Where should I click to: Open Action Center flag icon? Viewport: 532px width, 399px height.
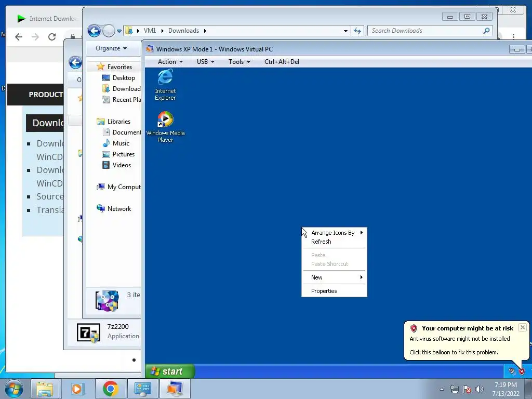coord(467,389)
